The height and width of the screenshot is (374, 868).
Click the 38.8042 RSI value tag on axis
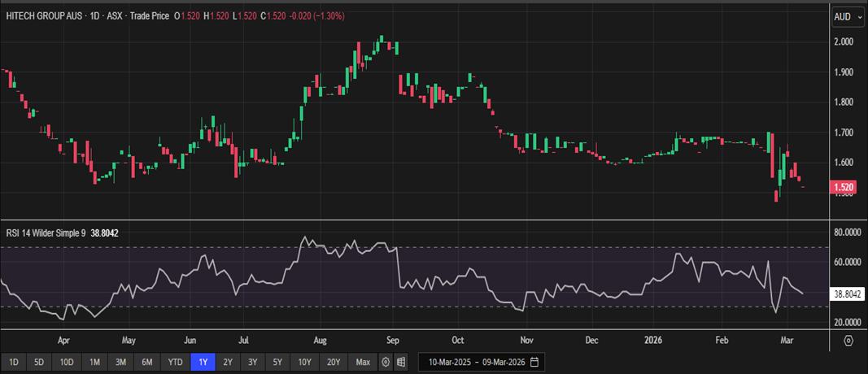tap(847, 294)
